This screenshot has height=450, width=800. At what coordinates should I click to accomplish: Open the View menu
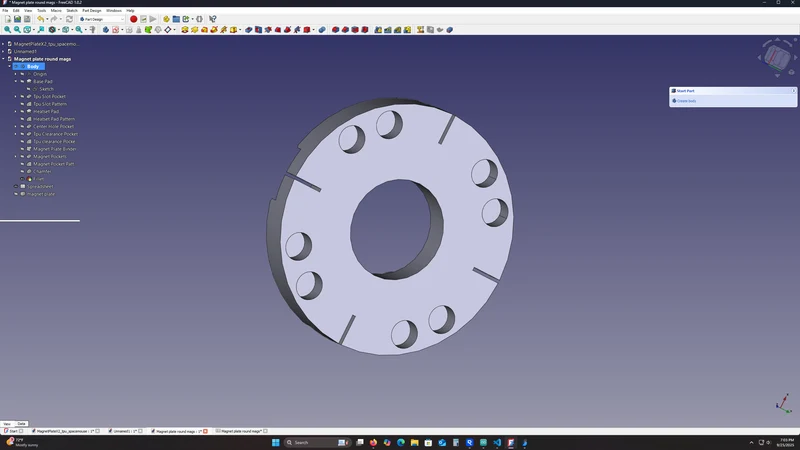coord(28,10)
